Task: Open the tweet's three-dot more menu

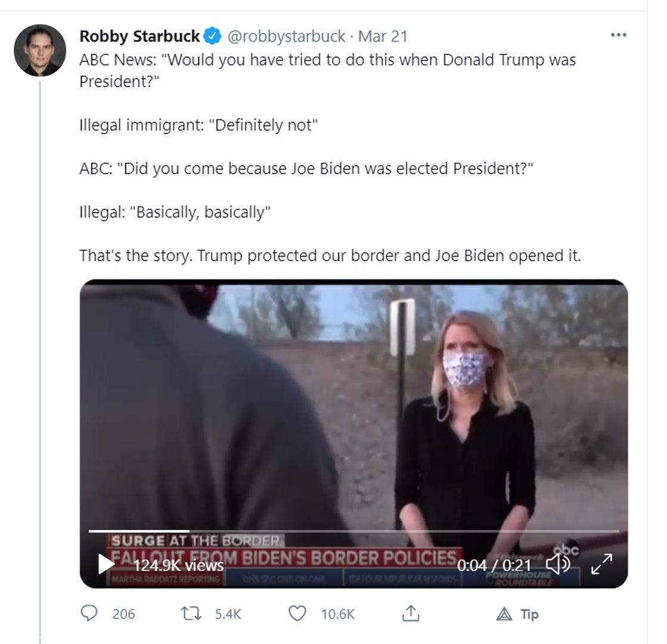Action: coord(618,35)
